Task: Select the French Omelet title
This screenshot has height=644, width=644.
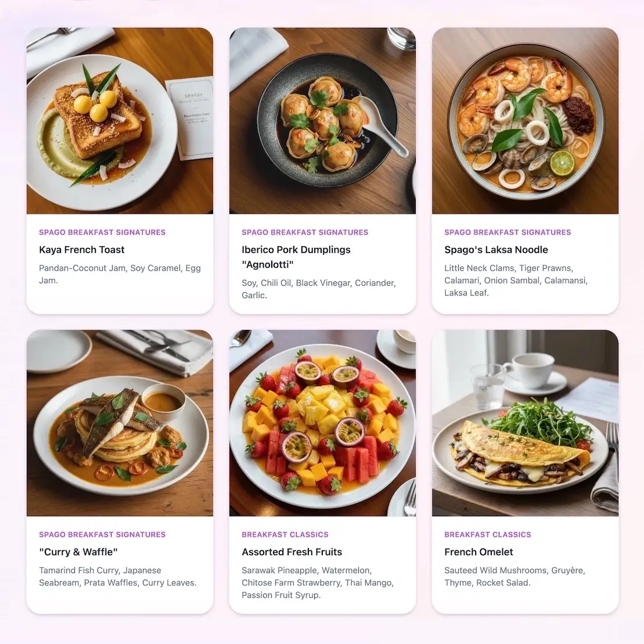Action: pyautogui.click(x=478, y=552)
